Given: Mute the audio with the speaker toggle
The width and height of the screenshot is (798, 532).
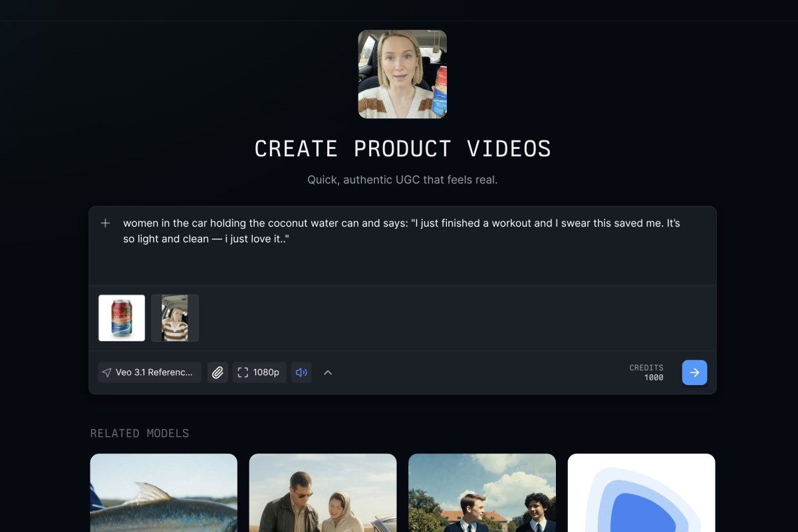Looking at the screenshot, I should [x=301, y=372].
